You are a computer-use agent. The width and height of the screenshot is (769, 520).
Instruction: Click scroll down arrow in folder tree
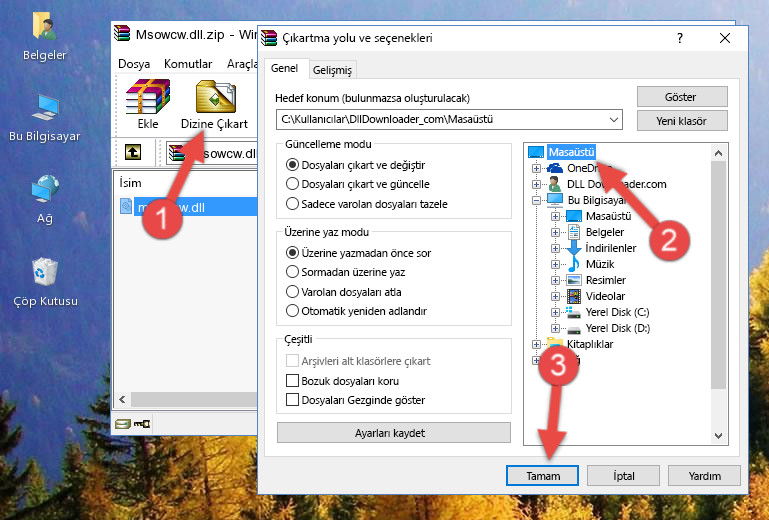[718, 435]
